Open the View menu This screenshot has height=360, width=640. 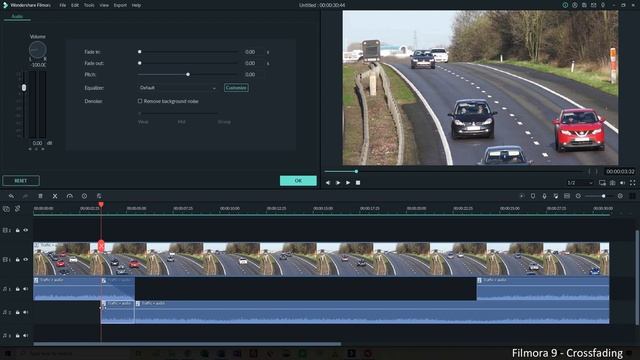[104, 5]
